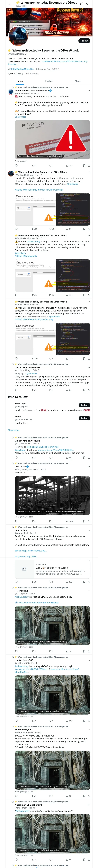Follow Temi Tope from suggestions
Image resolution: width=98 pixels, height=868 pixels.
tap(84, 405)
